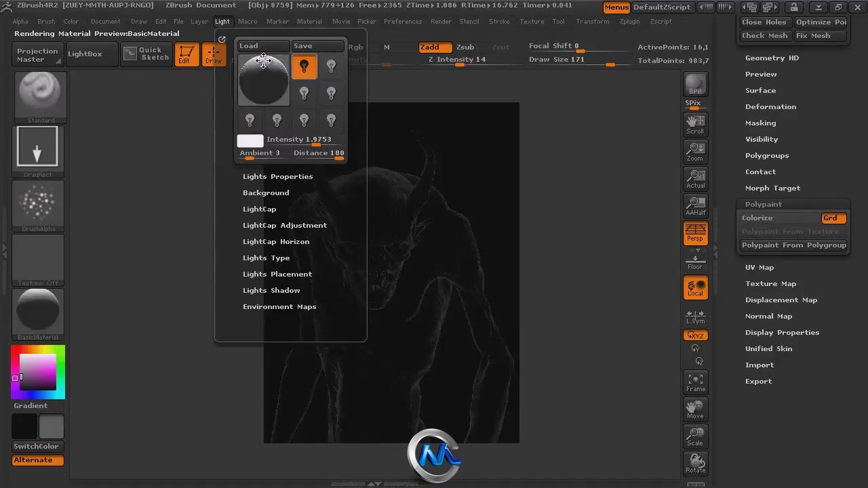The height and width of the screenshot is (488, 868).
Task: Click the previous layout arrow icon
Action: click(749, 7)
